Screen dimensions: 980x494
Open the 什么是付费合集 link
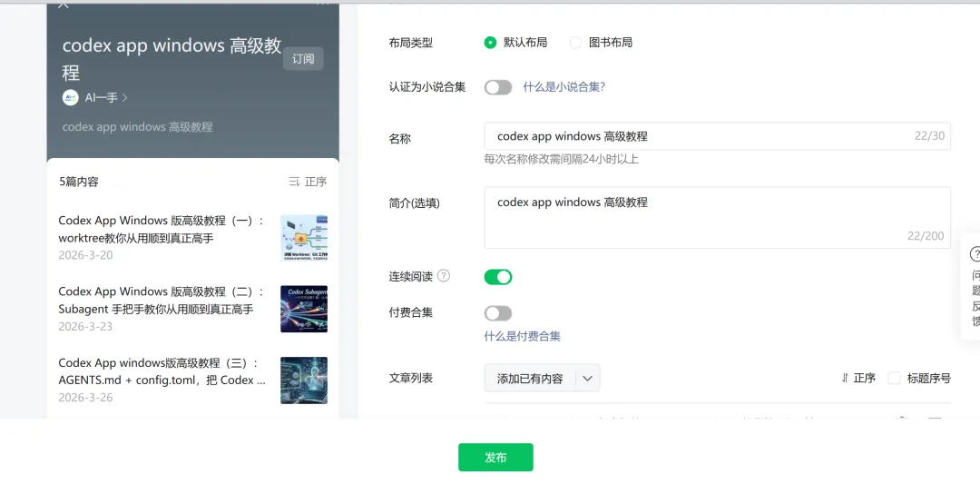click(522, 336)
